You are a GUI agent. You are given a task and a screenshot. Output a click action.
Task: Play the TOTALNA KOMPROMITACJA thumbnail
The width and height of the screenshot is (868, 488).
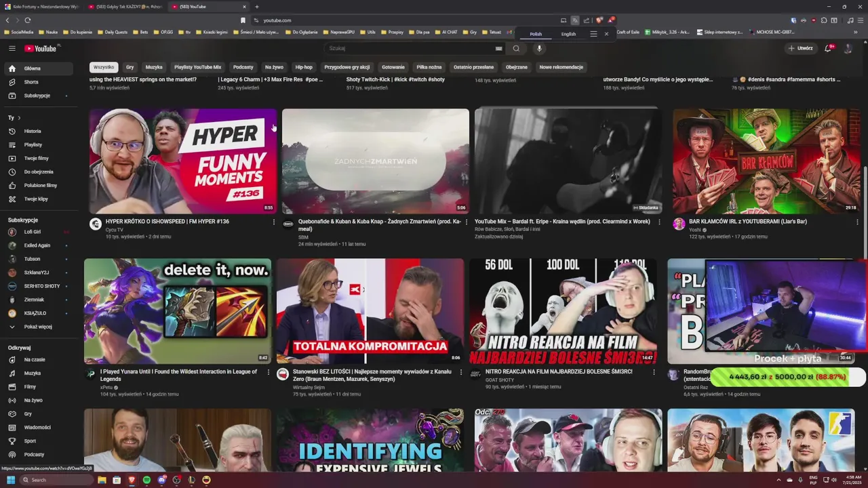(x=370, y=311)
